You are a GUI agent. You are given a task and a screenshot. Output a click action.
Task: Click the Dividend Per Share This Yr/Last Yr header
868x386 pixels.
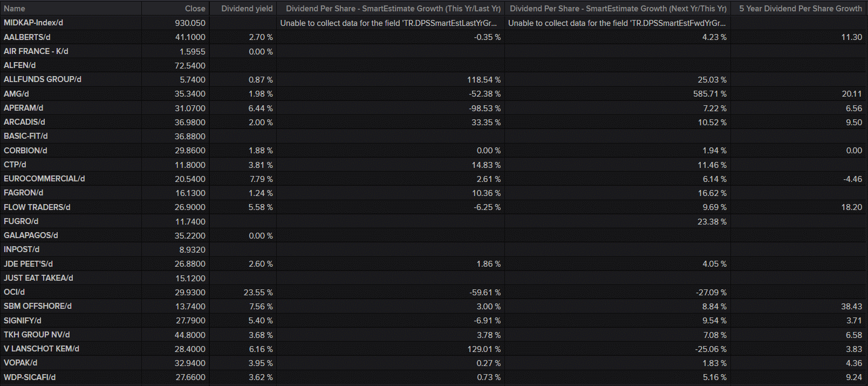[393, 9]
